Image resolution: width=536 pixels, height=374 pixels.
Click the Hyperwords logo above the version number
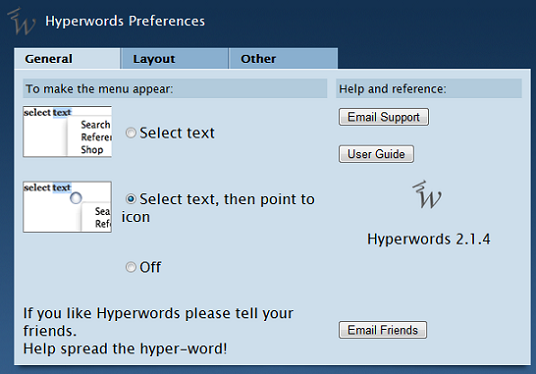coord(427,195)
